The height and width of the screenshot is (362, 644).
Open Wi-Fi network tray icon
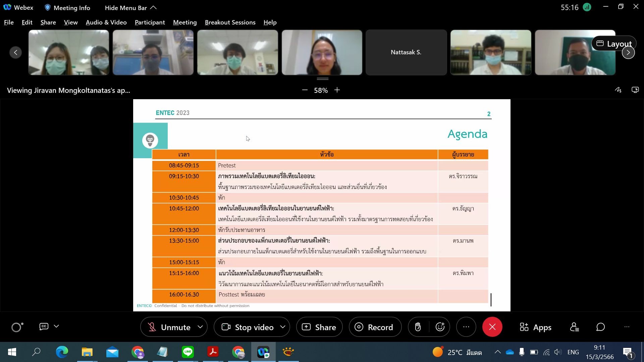click(x=546, y=352)
